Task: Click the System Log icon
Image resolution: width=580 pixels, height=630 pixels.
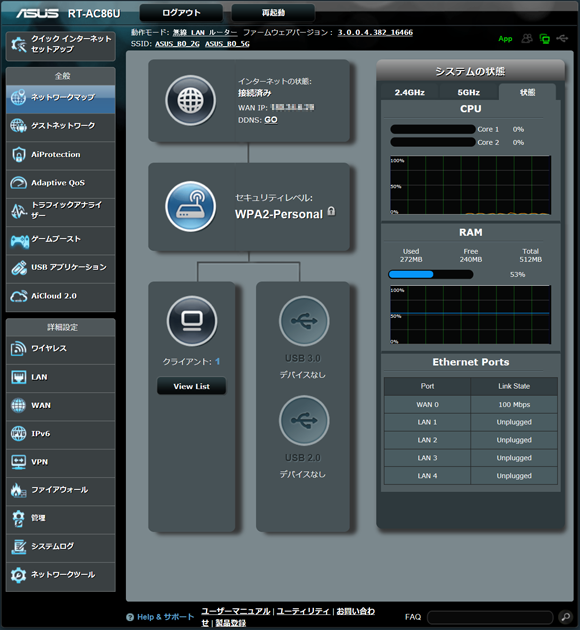Action: [18, 546]
